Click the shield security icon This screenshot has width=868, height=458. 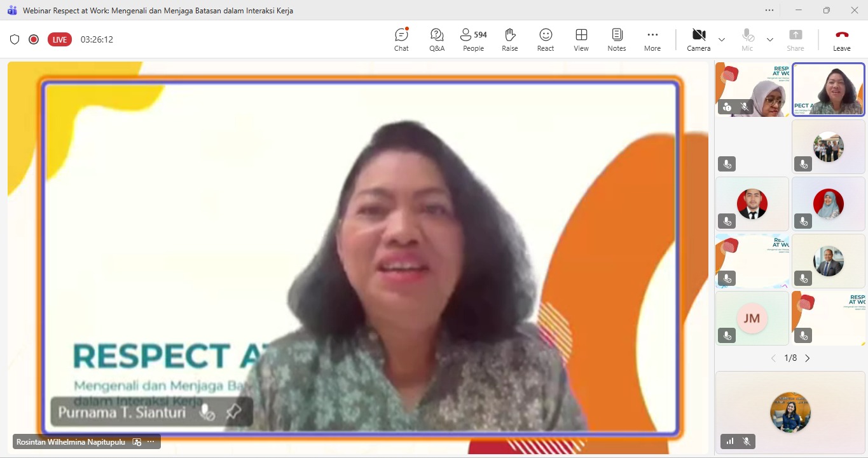pos(15,39)
